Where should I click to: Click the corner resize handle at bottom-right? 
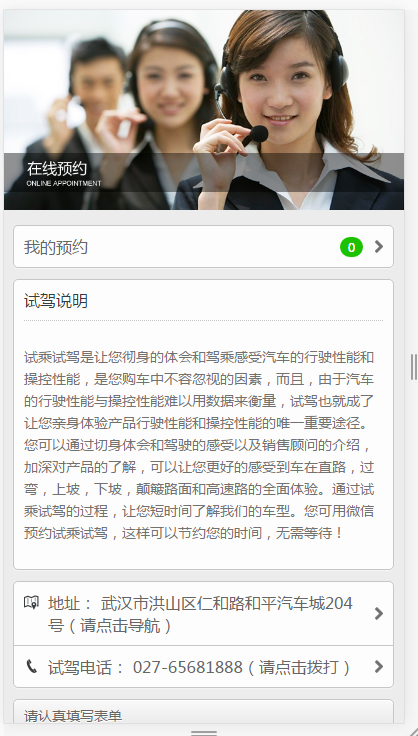click(411, 730)
